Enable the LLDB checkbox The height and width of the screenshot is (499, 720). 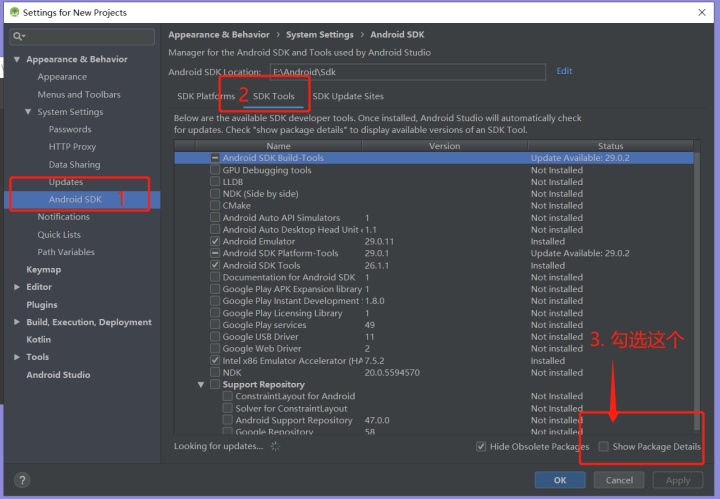pyautogui.click(x=215, y=182)
